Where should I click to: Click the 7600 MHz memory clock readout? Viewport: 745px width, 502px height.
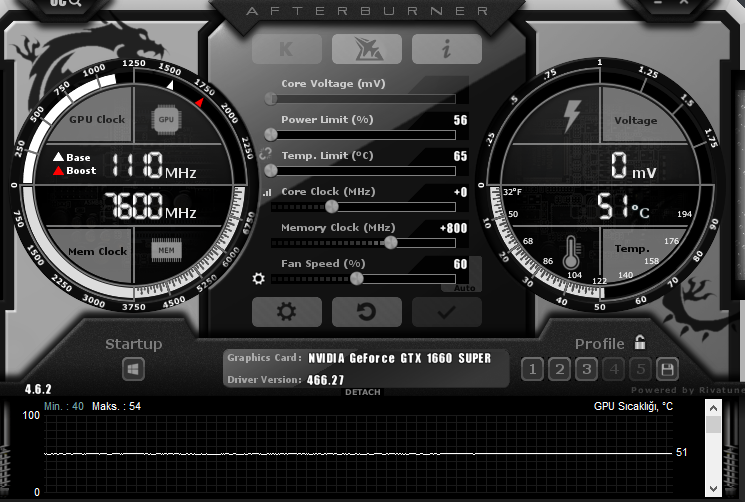pyautogui.click(x=150, y=207)
